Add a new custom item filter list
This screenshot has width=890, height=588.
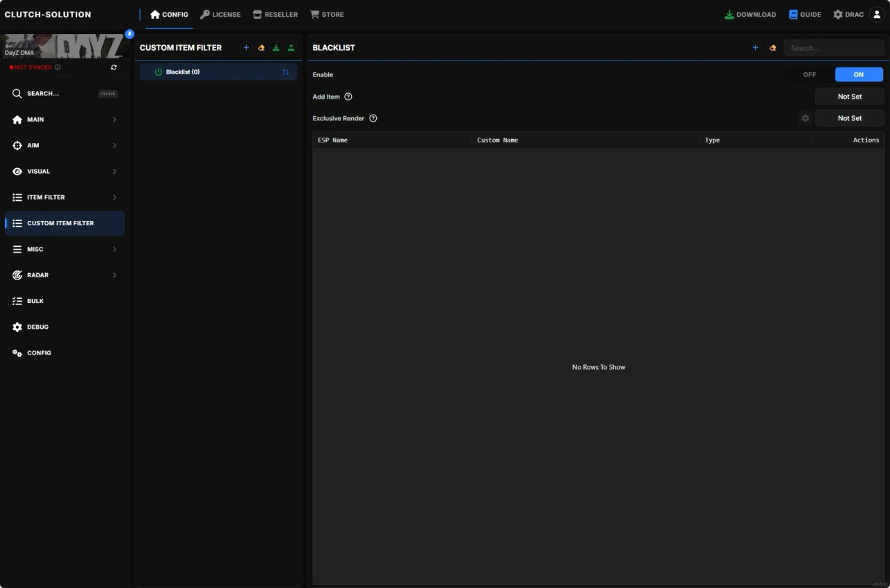(x=246, y=48)
